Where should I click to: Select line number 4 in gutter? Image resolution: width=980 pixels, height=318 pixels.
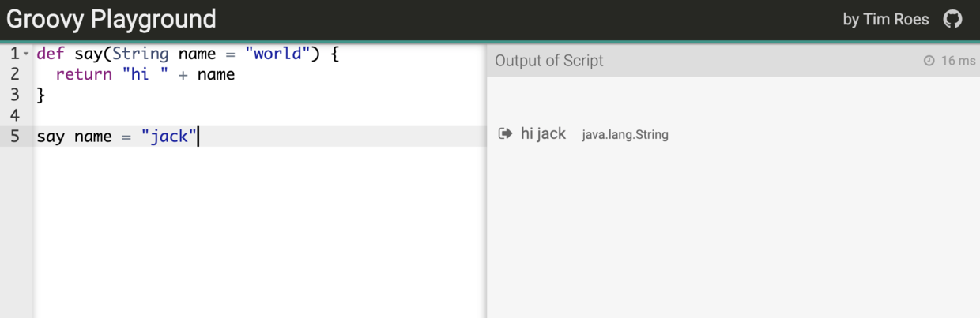tap(14, 116)
